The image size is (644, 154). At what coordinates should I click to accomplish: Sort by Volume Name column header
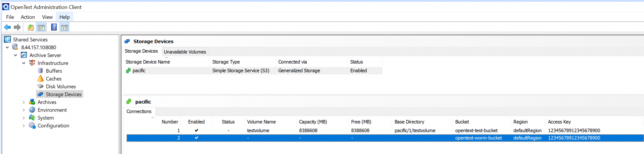(270, 122)
